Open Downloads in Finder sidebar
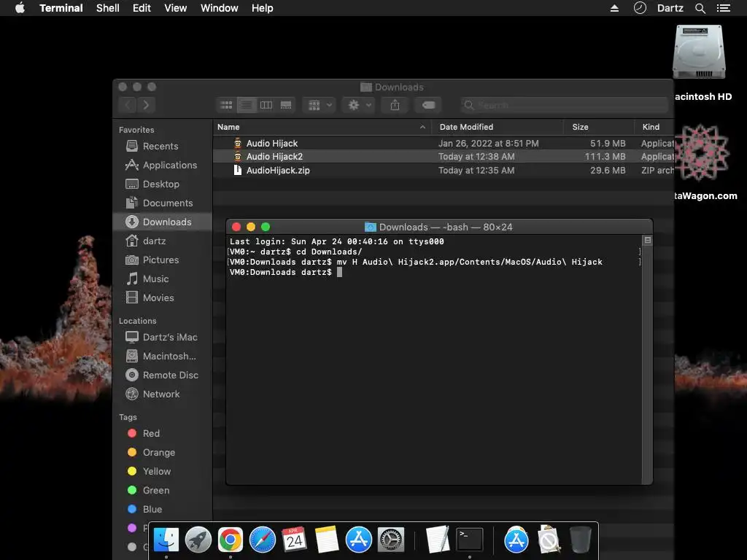 click(162, 222)
